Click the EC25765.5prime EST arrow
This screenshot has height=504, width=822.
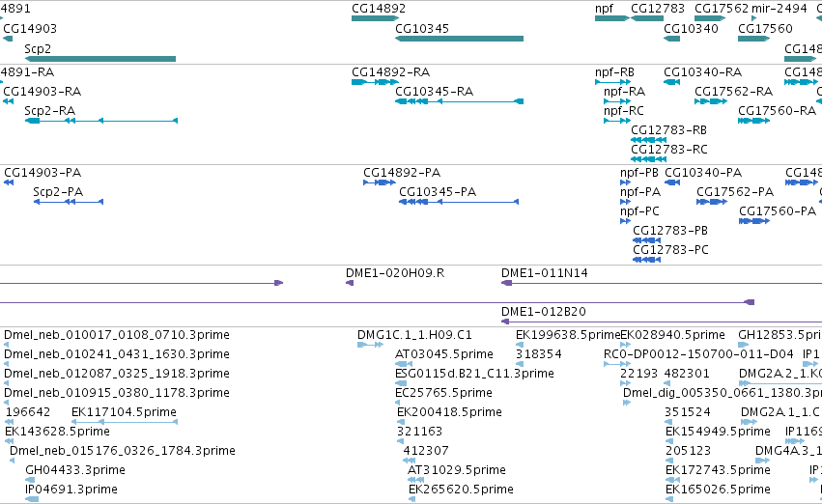pyautogui.click(x=398, y=403)
